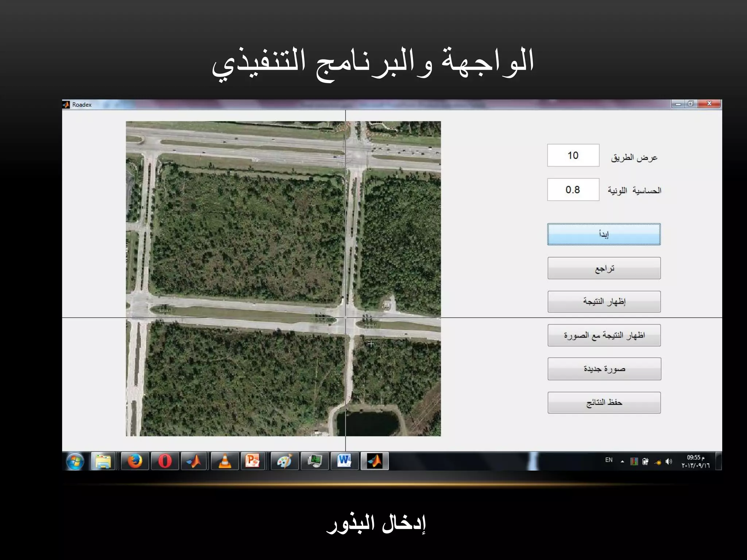Click the تراجع (Undo) button
This screenshot has width=747, height=560.
pyautogui.click(x=604, y=268)
